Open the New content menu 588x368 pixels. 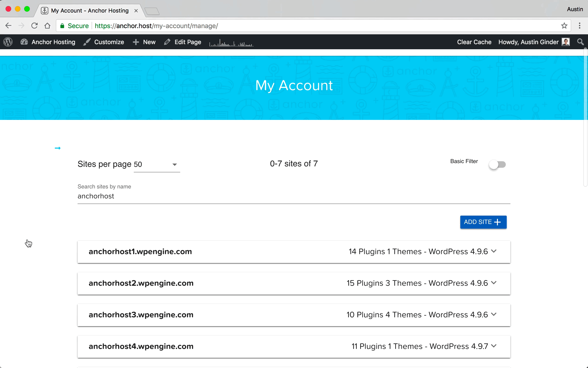pyautogui.click(x=144, y=42)
